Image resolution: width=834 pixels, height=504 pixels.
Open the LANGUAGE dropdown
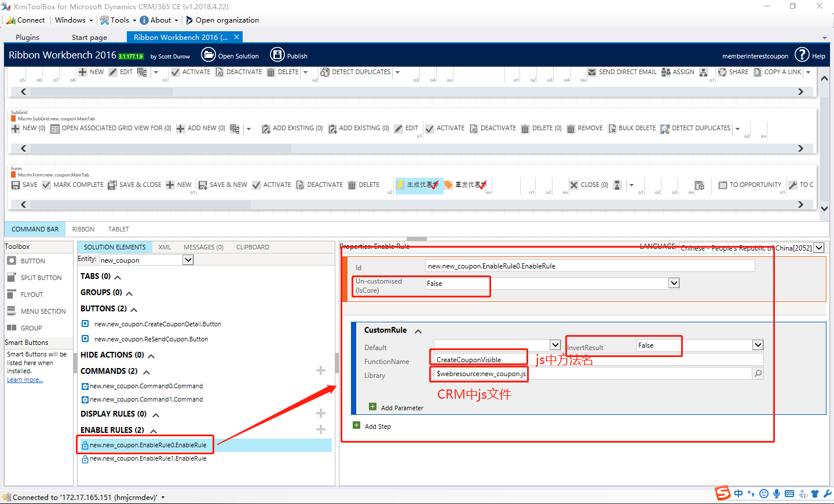point(819,248)
